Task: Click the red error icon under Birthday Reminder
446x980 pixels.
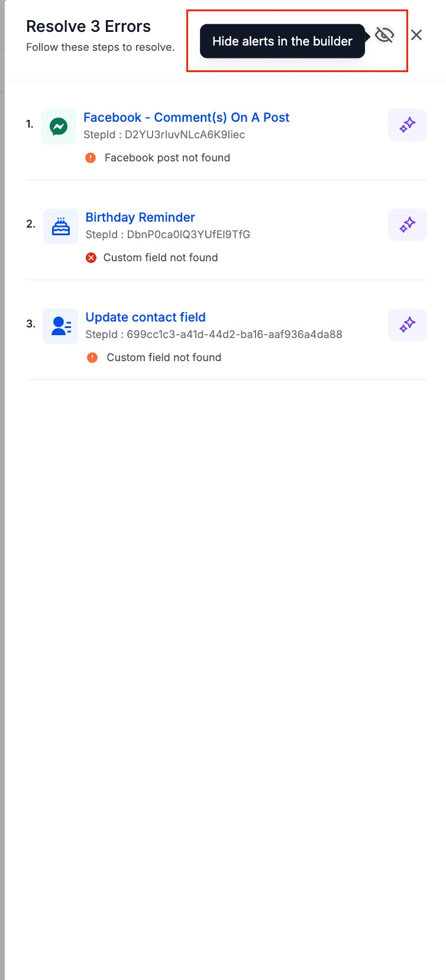Action: (91, 258)
